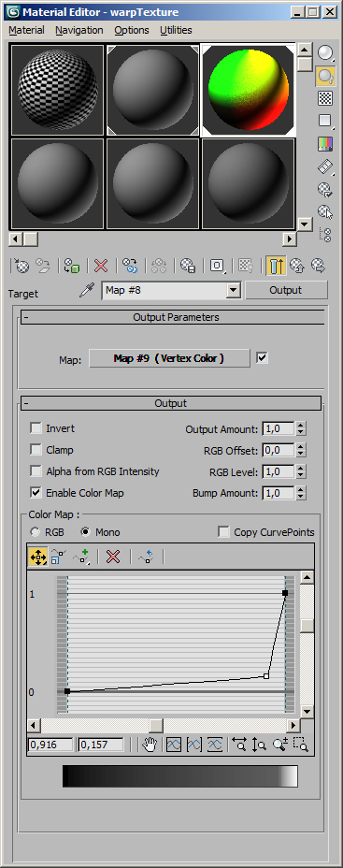The image size is (343, 868).
Task: Click the Zoom Region icon
Action: [300, 745]
